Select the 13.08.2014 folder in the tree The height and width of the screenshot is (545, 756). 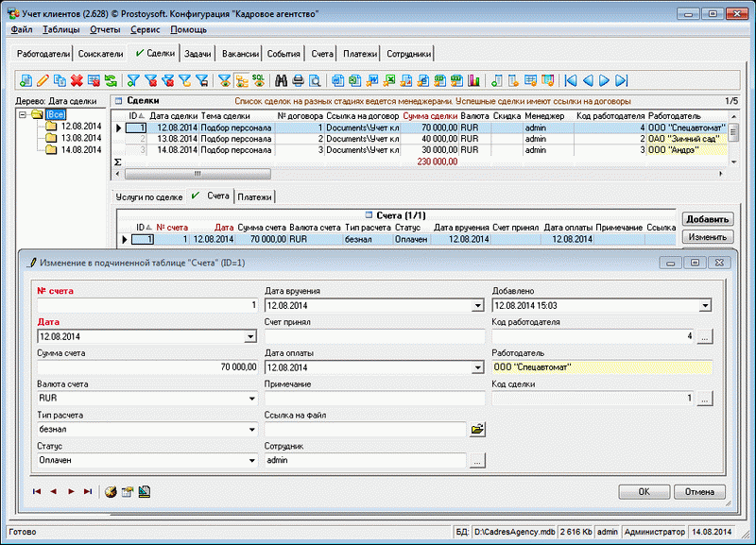click(79, 137)
